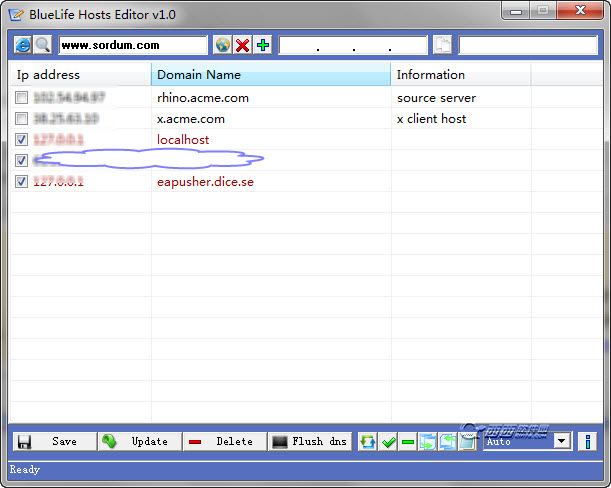Select the localhost domain entry

183,140
